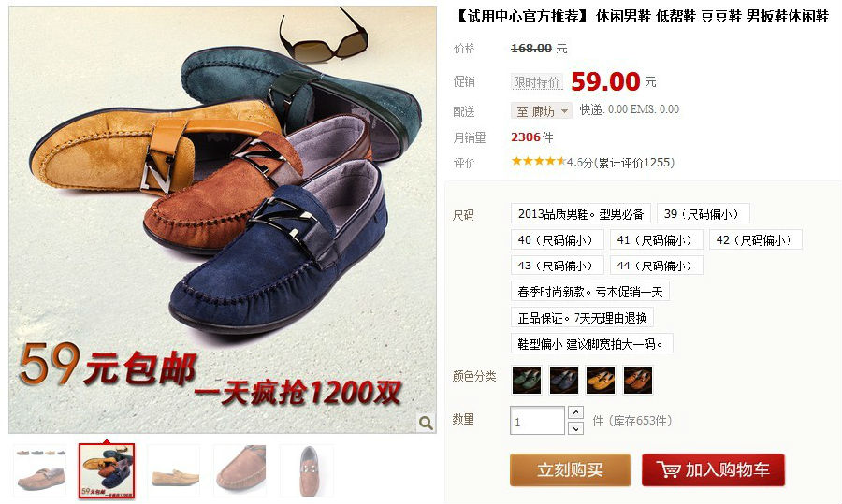Select size 42（尺码偏小）
The width and height of the screenshot is (842, 504).
[756, 240]
